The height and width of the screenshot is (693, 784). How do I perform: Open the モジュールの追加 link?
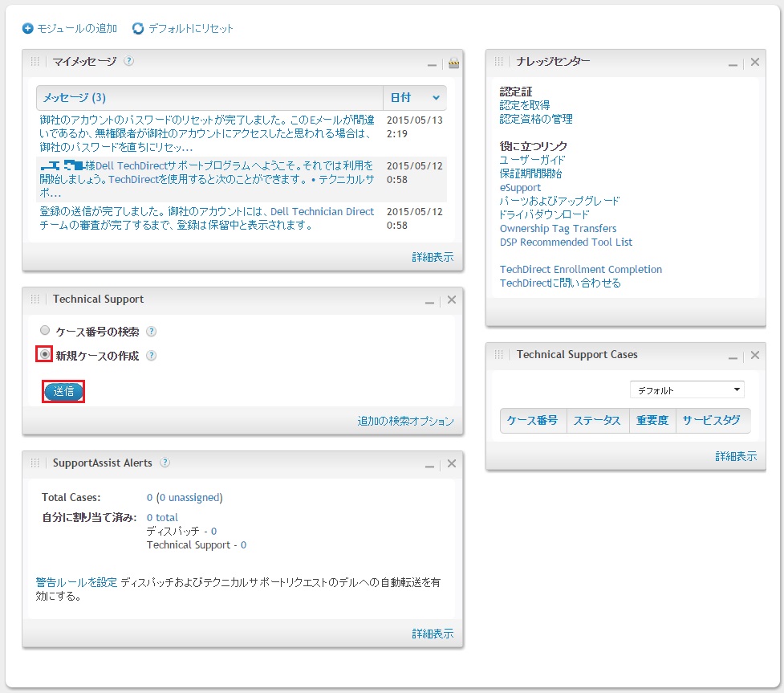click(77, 29)
